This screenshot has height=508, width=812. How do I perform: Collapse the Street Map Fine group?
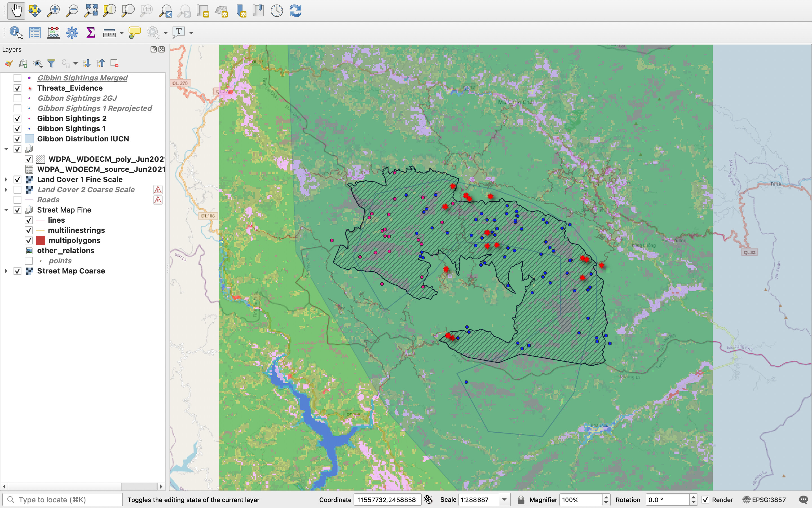(6, 210)
